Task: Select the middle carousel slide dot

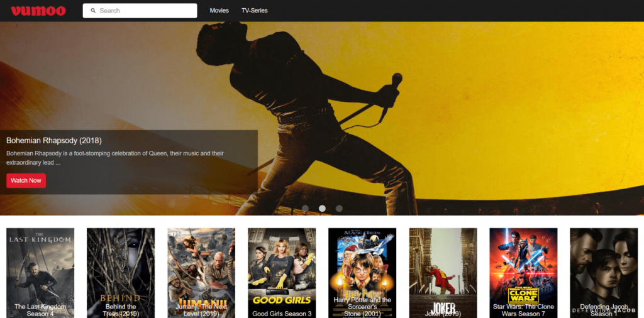Action: [322, 208]
